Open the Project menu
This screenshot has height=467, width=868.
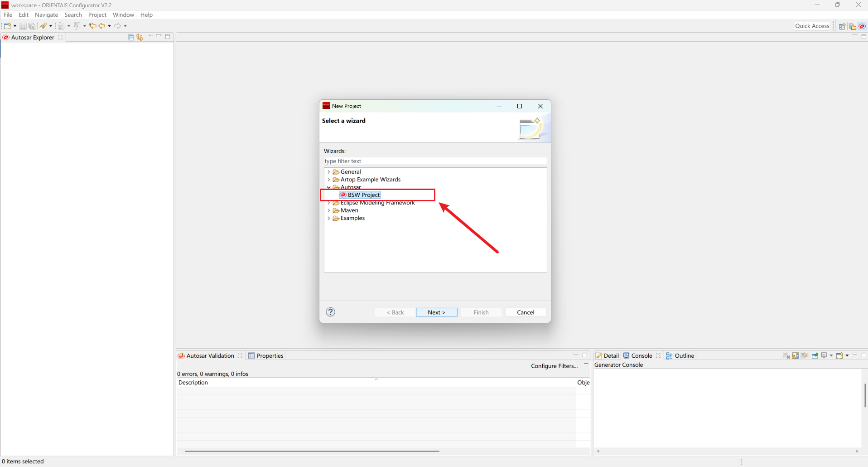click(97, 15)
